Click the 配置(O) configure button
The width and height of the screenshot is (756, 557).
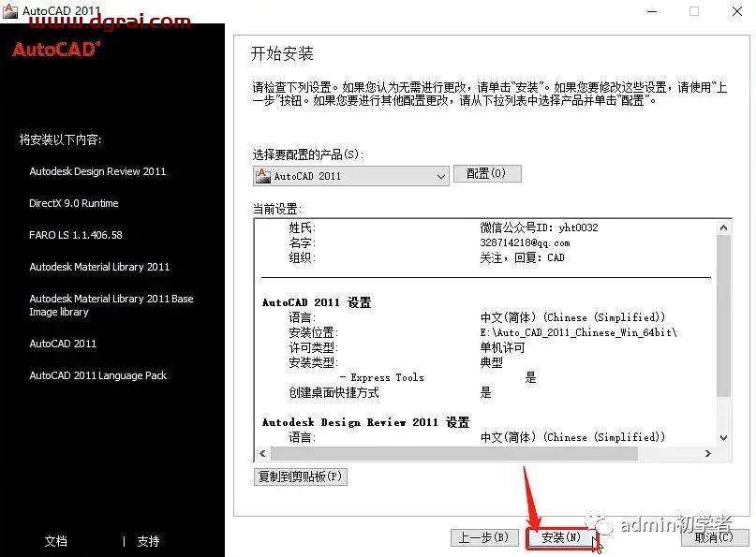pyautogui.click(x=487, y=173)
